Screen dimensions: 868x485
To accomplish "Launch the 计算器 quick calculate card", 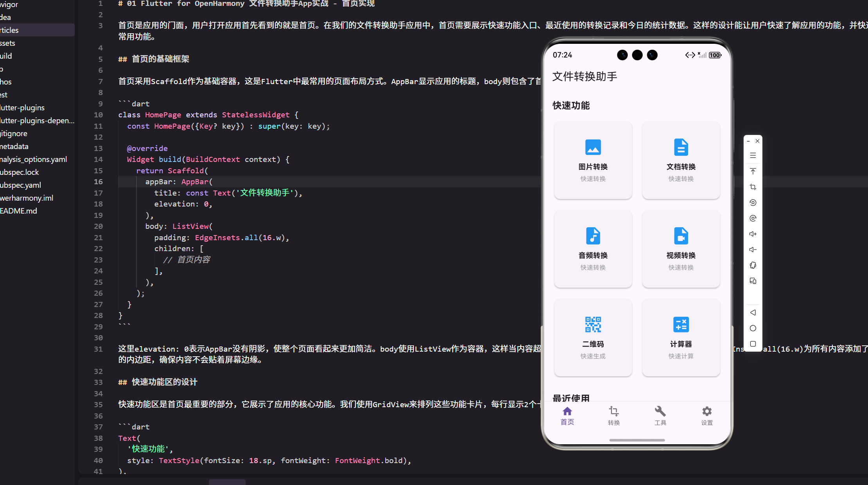I will click(x=681, y=337).
